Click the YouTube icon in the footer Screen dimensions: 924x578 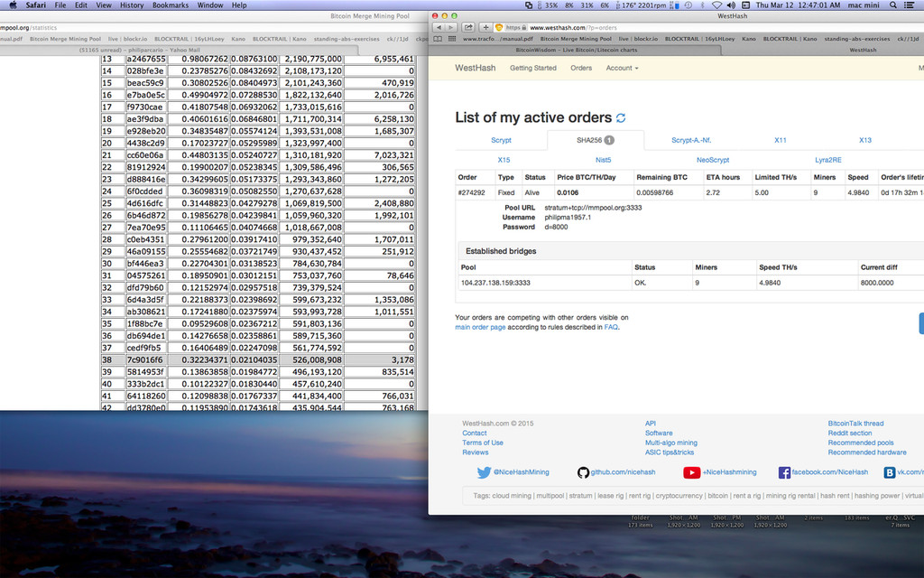692,472
